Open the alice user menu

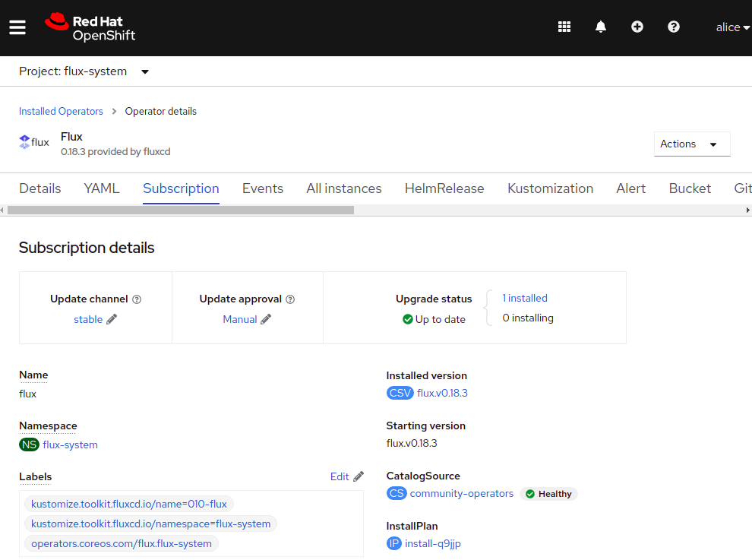pyautogui.click(x=732, y=27)
